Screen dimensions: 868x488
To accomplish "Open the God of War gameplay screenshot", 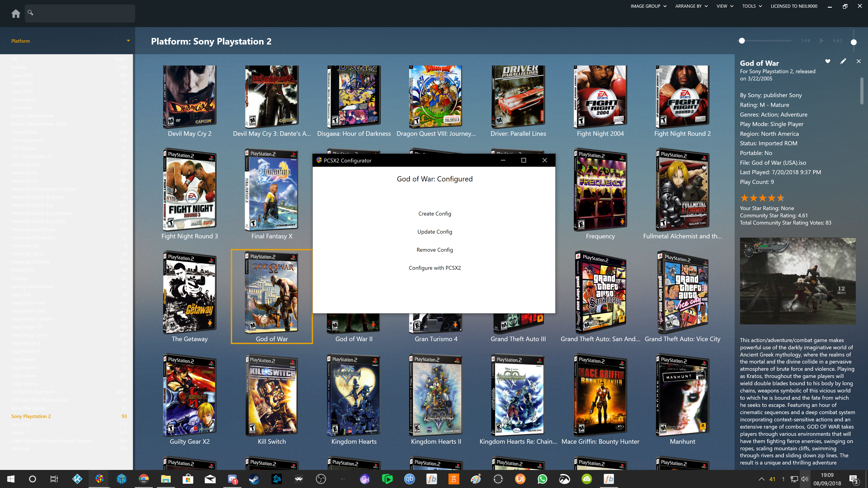I will tap(797, 281).
